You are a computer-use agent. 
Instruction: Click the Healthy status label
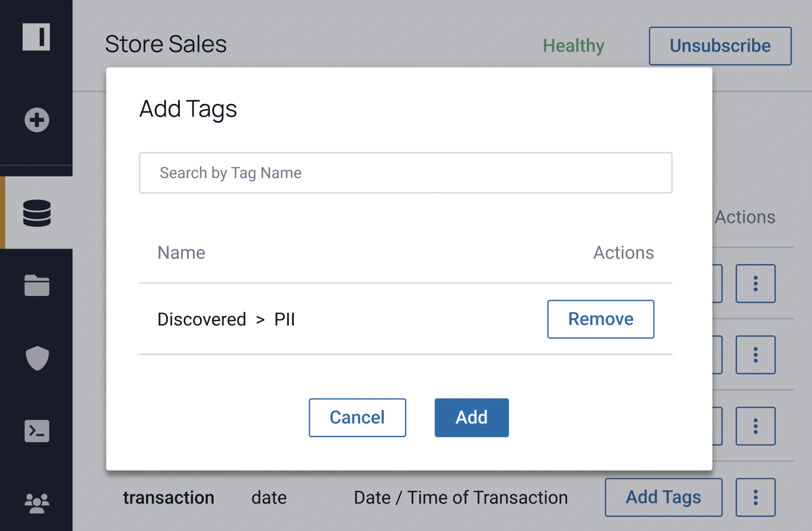pyautogui.click(x=574, y=46)
